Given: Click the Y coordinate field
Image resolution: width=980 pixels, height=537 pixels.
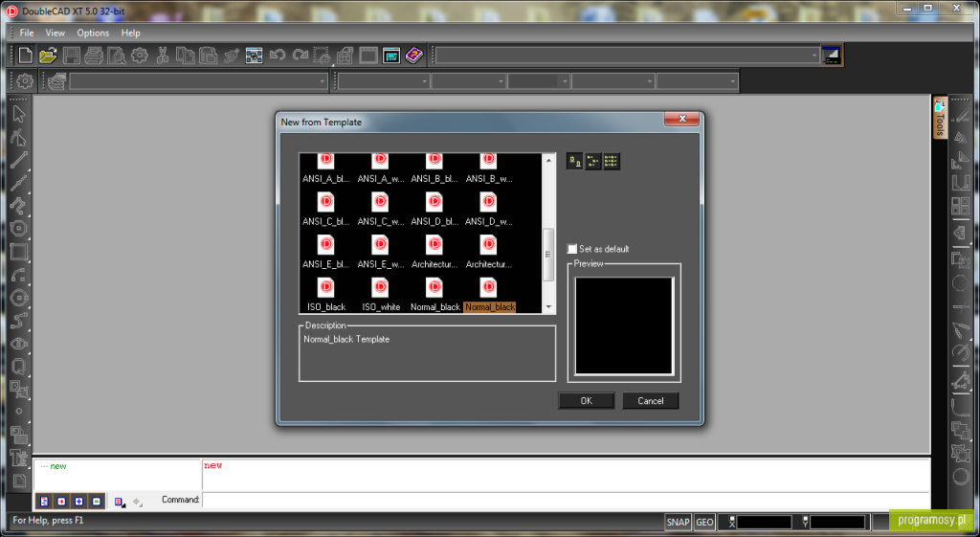Looking at the screenshot, I should pos(837,522).
